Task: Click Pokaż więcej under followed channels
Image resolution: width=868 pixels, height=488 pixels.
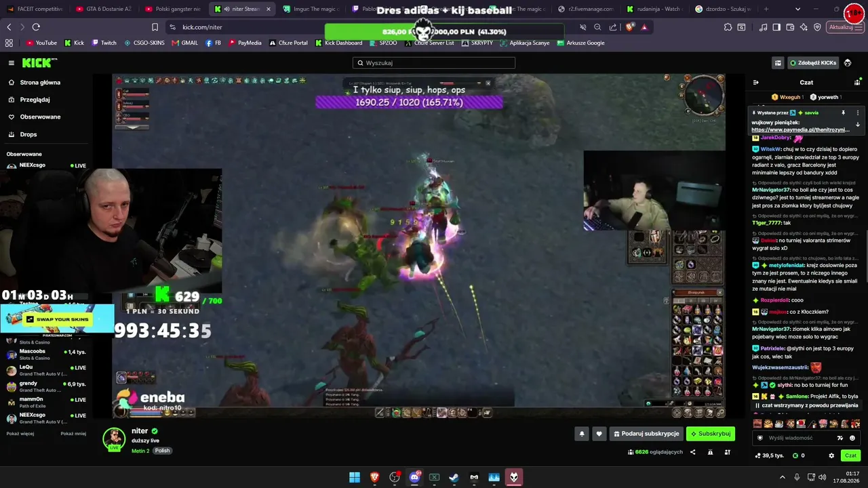Action: (20, 434)
